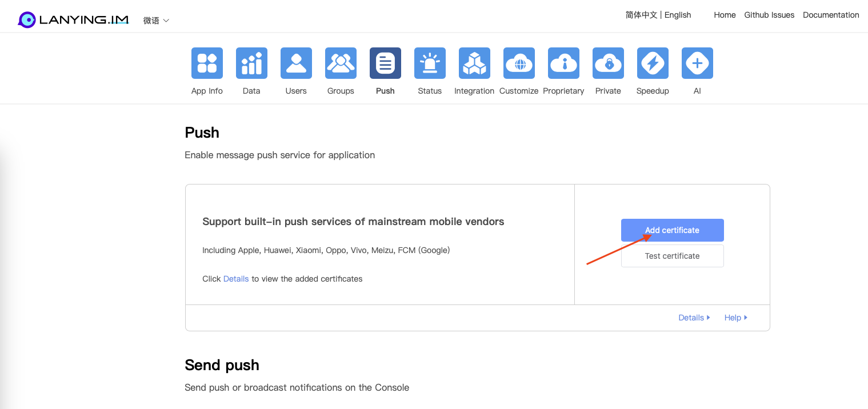868x409 pixels.
Task: Click the Lanying IM logo
Action: point(73,20)
